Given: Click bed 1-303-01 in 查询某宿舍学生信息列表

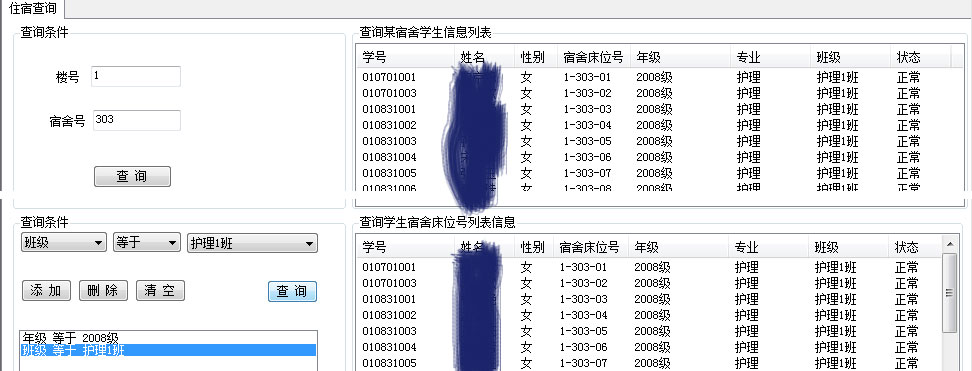Looking at the screenshot, I should (587, 78).
